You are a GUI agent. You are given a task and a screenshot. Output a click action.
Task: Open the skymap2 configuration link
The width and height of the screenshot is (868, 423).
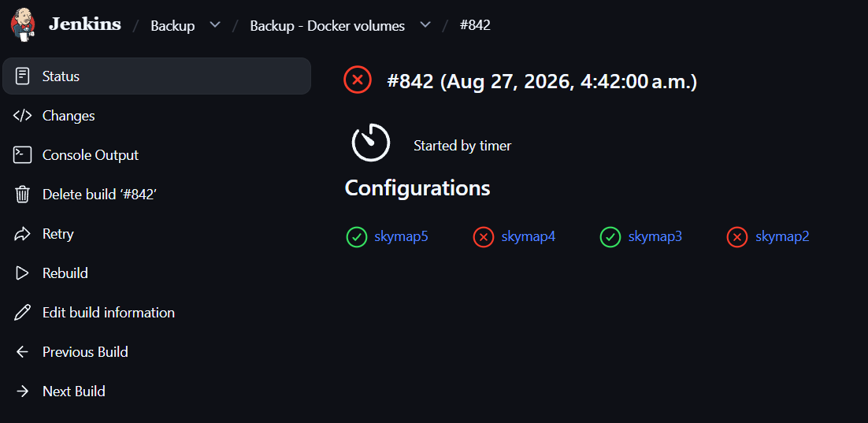click(x=782, y=237)
